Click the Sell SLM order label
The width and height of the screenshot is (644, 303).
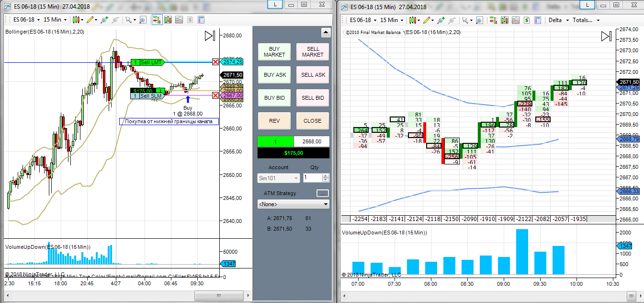point(147,96)
